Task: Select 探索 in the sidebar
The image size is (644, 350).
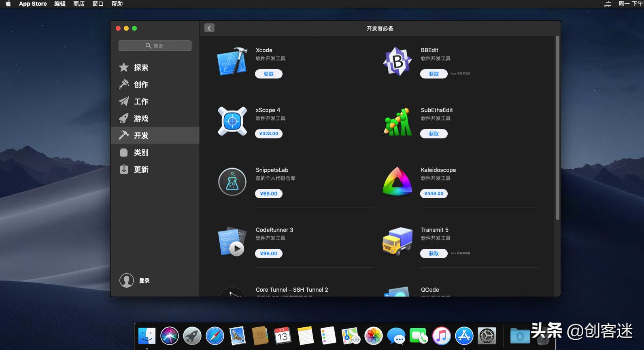Action: 155,68
